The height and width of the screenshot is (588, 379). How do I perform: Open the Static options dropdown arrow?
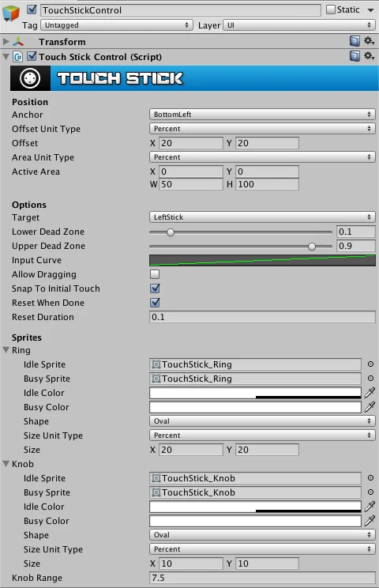pyautogui.click(x=370, y=10)
